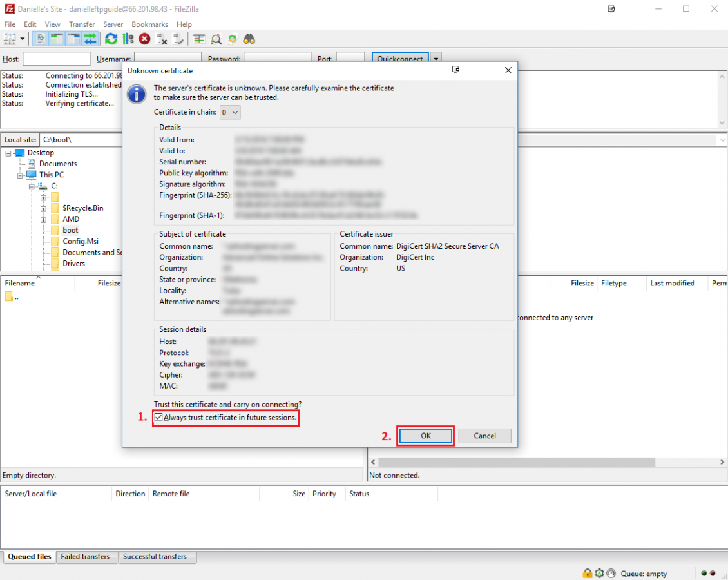728x580 pixels.
Task: Uncheck Always trust certificate in future sessions
Action: pos(159,418)
